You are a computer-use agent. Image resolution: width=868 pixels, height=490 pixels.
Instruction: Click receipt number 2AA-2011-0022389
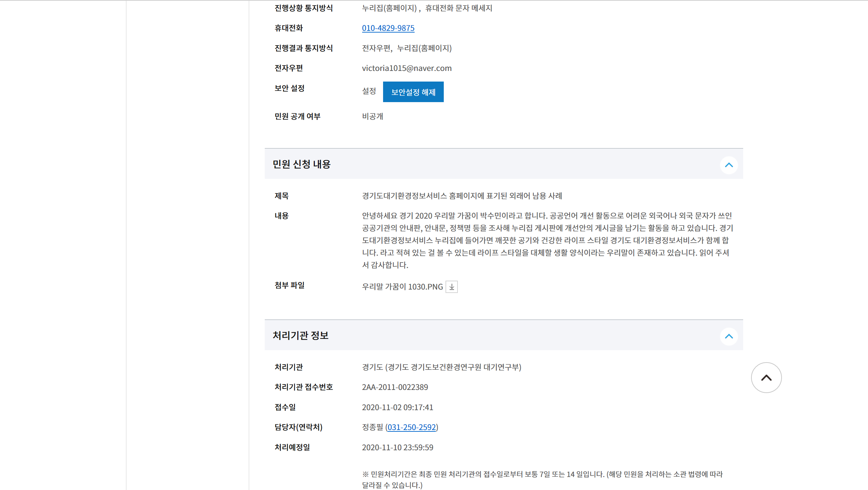[395, 387]
